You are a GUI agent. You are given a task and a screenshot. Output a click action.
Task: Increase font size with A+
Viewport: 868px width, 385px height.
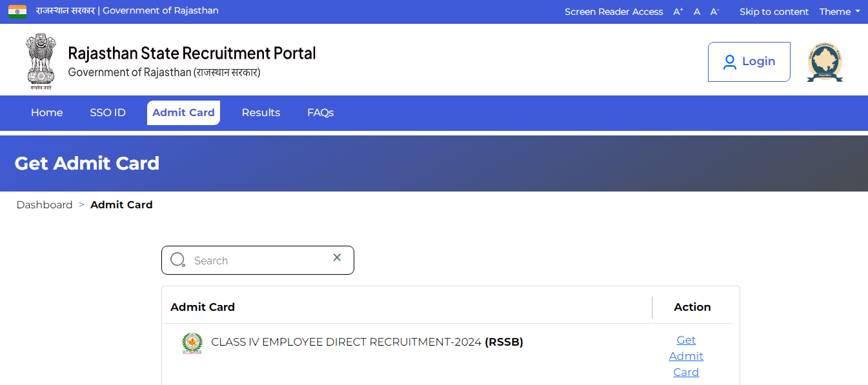pyautogui.click(x=678, y=12)
